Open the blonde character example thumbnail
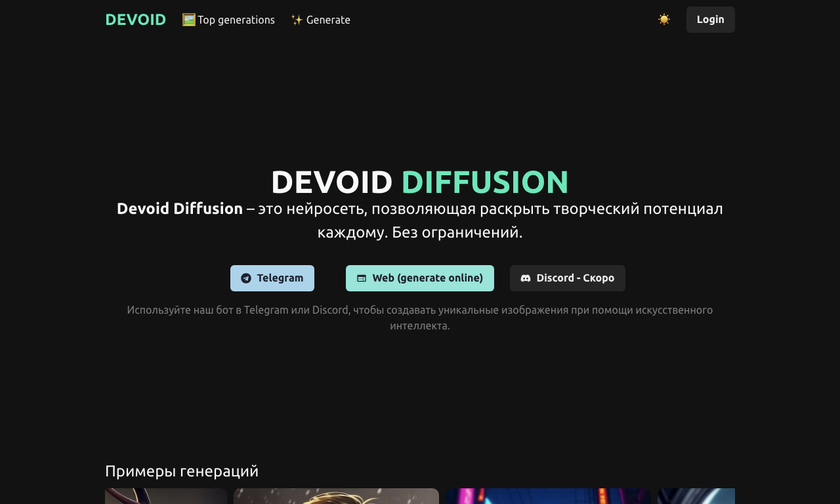The height and width of the screenshot is (504, 840). pyautogui.click(x=336, y=496)
